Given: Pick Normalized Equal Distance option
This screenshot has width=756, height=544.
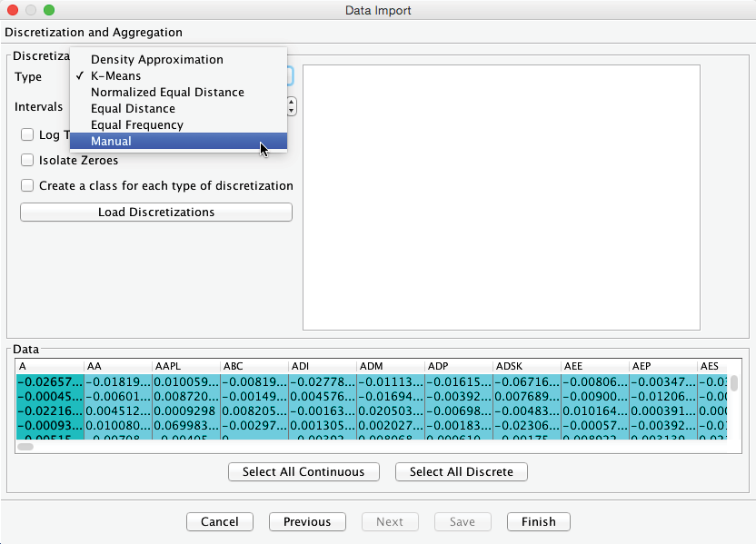Looking at the screenshot, I should click(167, 93).
